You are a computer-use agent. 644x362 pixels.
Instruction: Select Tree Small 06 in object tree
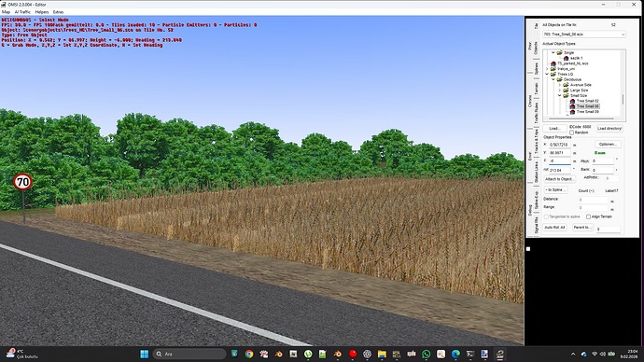pos(588,106)
